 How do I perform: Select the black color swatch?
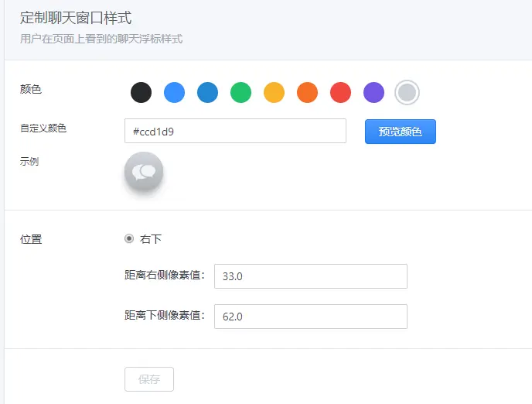(x=141, y=92)
